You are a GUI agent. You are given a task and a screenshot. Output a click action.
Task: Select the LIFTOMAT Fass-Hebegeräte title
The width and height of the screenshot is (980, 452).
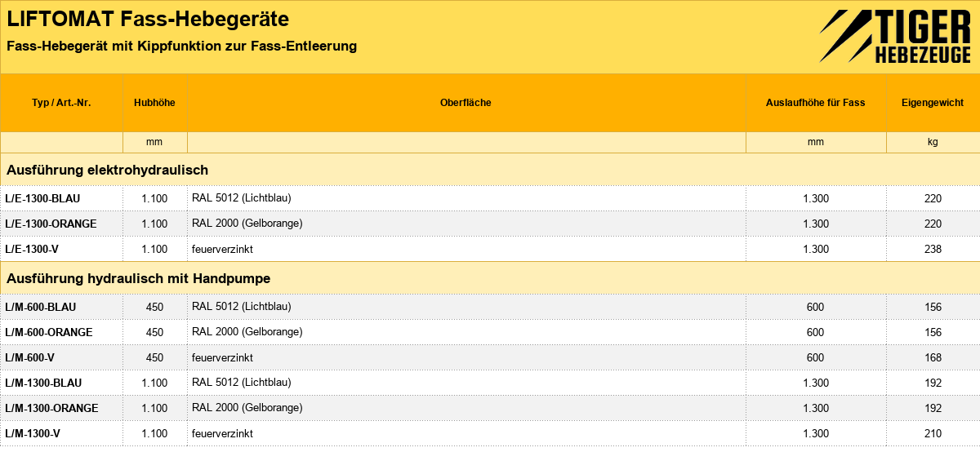[x=148, y=18]
